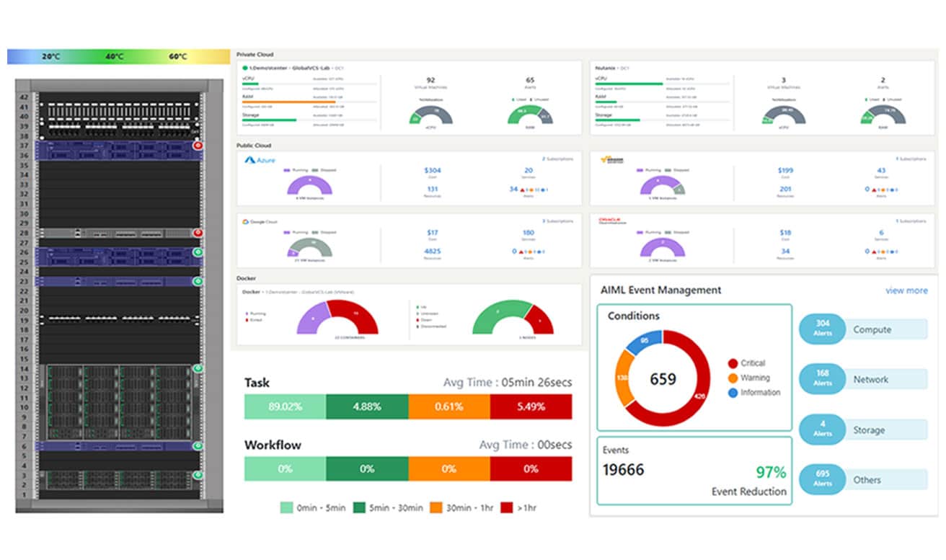
Task: Open Azure's 2 Subscriptions link
Action: click(557, 159)
